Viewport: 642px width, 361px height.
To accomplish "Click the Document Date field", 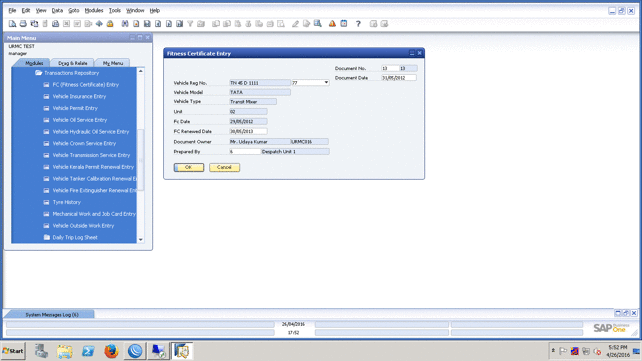I will [399, 78].
